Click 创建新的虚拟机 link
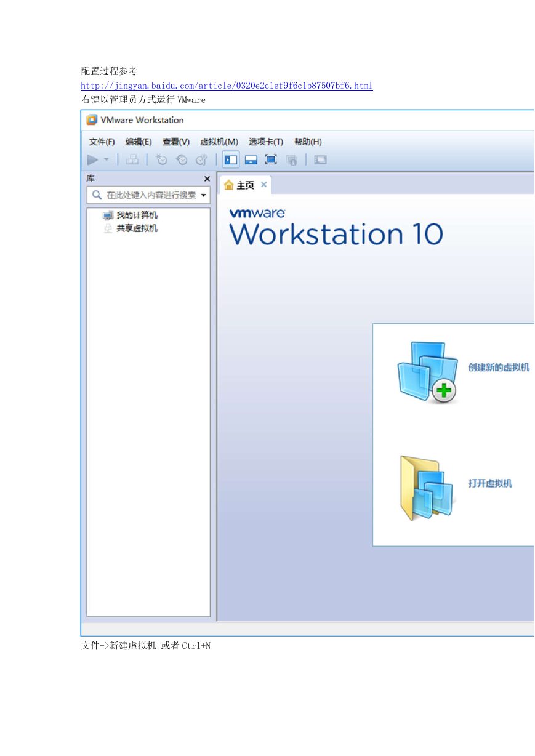Screen dimensions: 535x756 [499, 368]
